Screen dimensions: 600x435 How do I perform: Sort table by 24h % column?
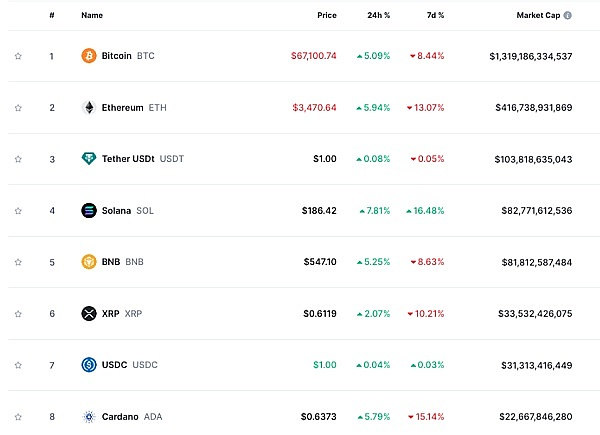tap(379, 16)
